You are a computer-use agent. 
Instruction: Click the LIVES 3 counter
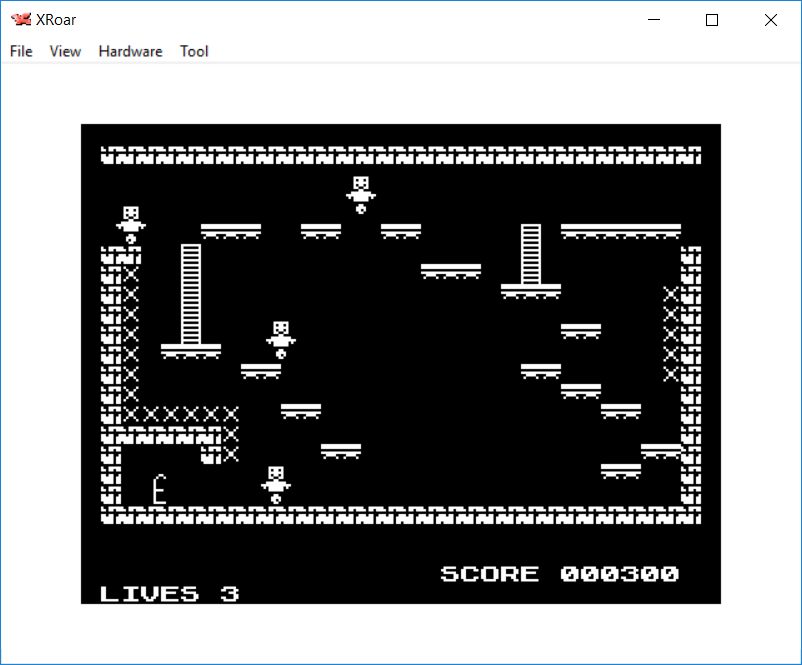[x=169, y=594]
